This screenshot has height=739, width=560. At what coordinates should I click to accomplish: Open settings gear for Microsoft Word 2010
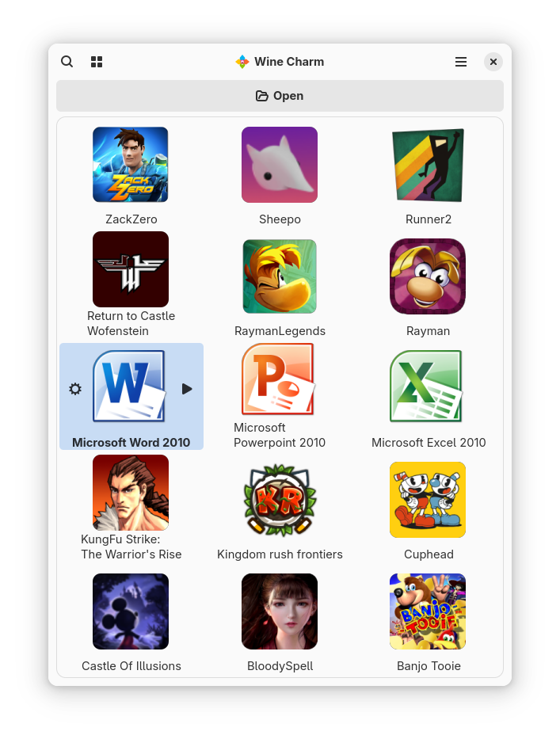coord(75,389)
